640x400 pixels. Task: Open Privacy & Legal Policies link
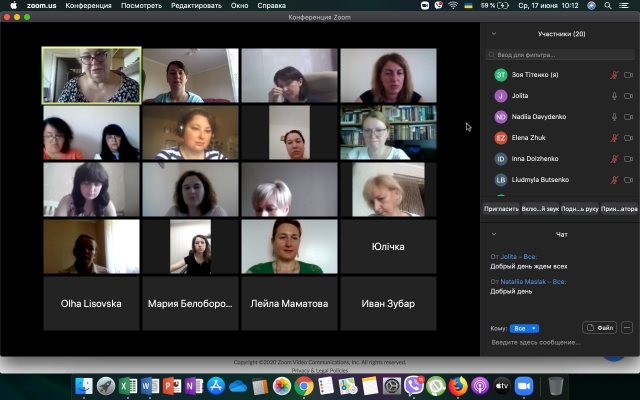(320, 370)
